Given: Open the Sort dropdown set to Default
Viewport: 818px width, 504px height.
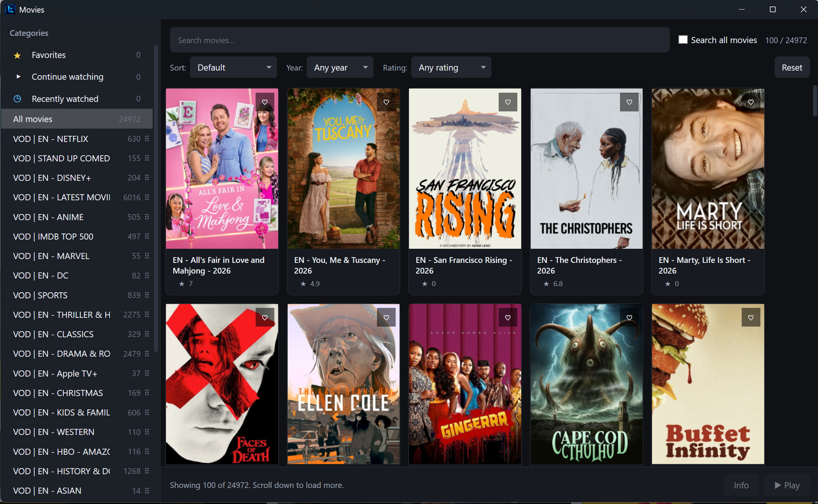Looking at the screenshot, I should [233, 68].
